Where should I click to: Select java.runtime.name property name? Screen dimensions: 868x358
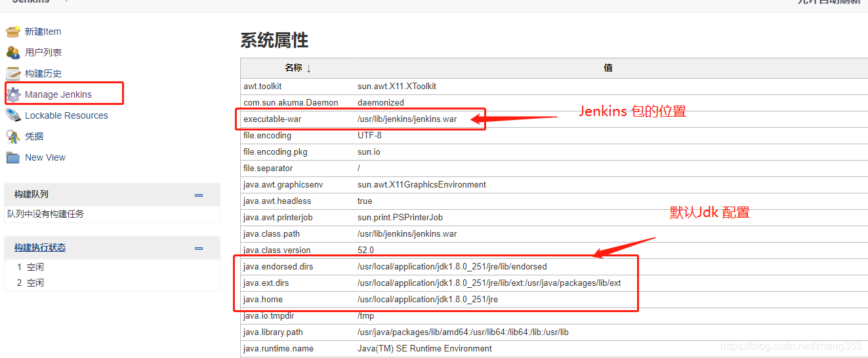coord(278,348)
